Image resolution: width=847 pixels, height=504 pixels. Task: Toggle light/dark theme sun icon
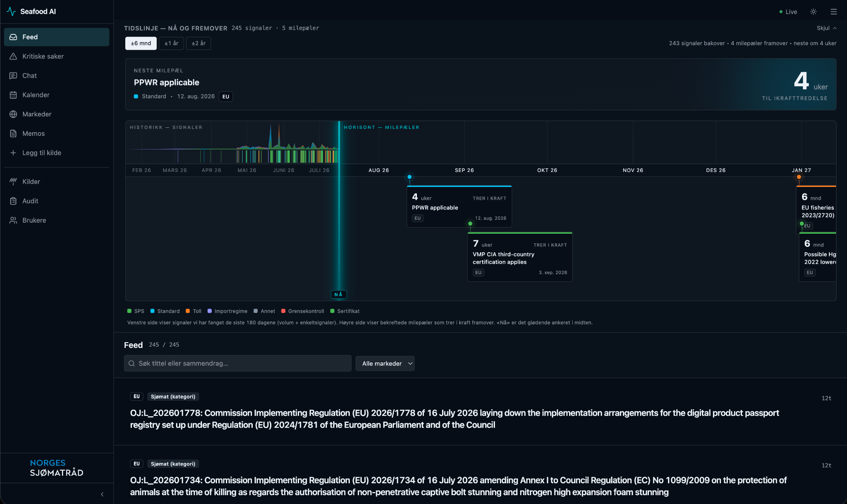tap(813, 12)
